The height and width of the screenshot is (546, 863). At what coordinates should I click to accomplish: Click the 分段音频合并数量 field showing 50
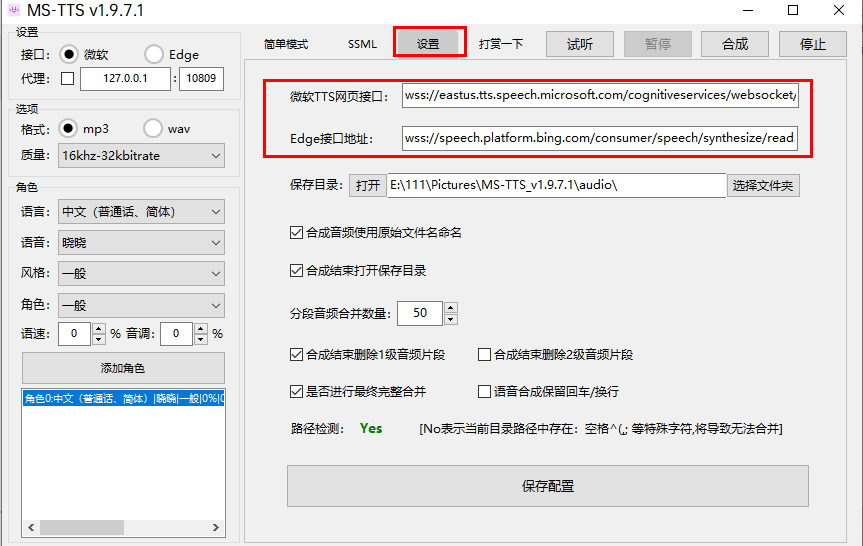tap(420, 313)
